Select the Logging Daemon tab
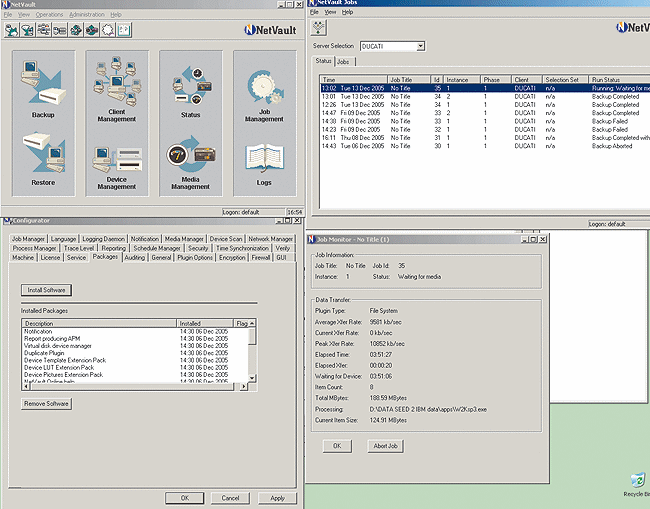 tap(103, 239)
